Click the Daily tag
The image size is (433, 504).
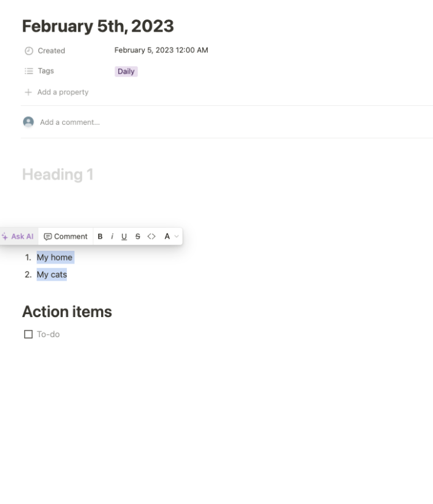click(x=126, y=71)
